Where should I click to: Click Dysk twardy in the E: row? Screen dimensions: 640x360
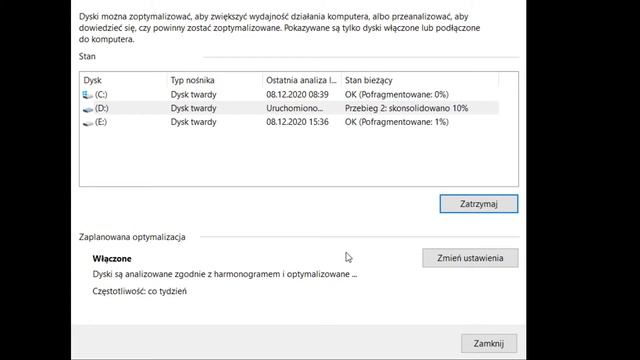point(193,122)
